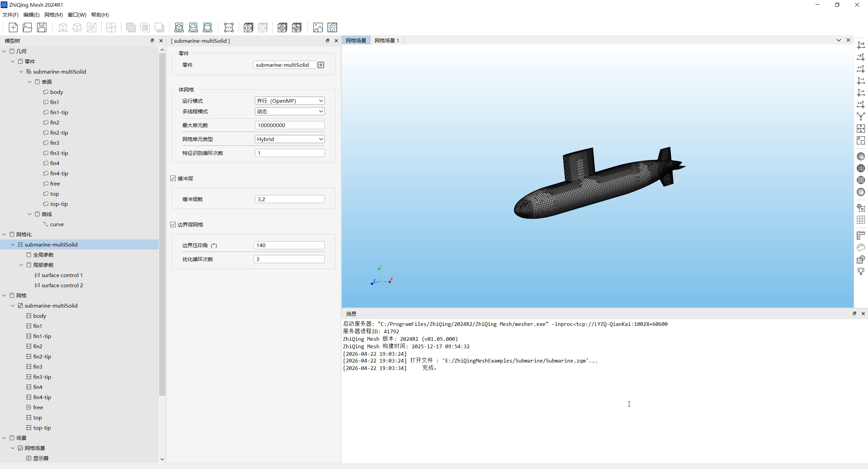Open the 编辑(E) menu
The height and width of the screenshot is (469, 868).
32,15
